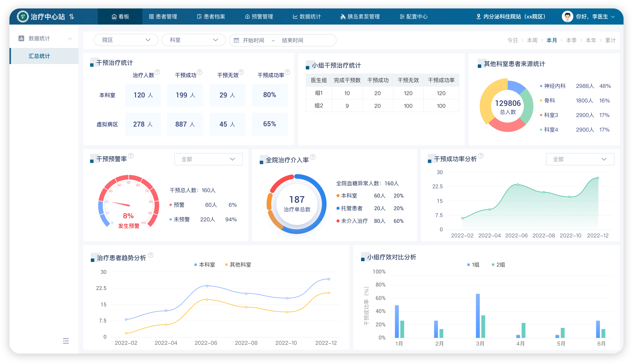Click help icon beside 干预预警率 title
This screenshot has width=633, height=364.
131,155
